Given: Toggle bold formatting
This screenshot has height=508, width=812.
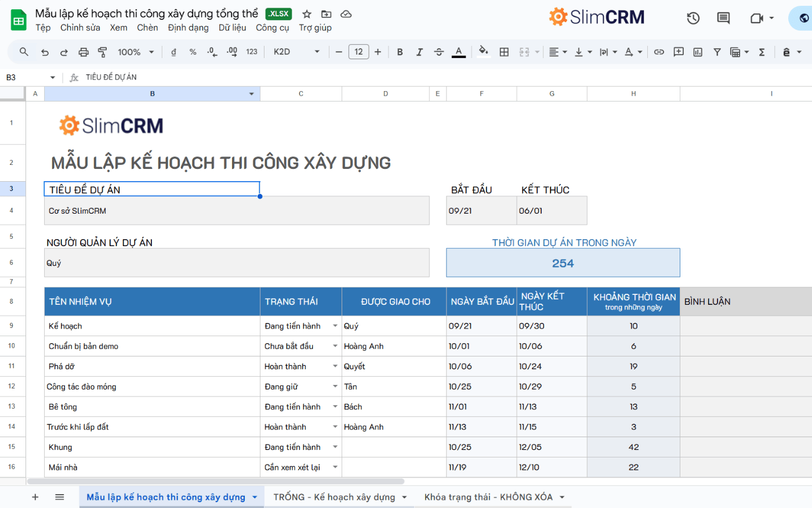Looking at the screenshot, I should [400, 52].
